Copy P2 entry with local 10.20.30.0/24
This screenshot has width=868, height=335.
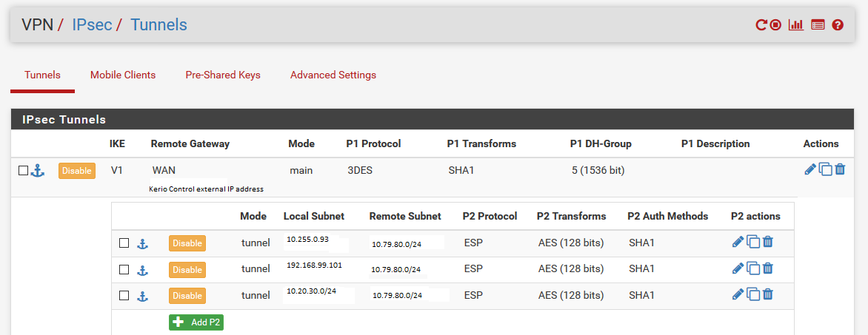tap(753, 295)
